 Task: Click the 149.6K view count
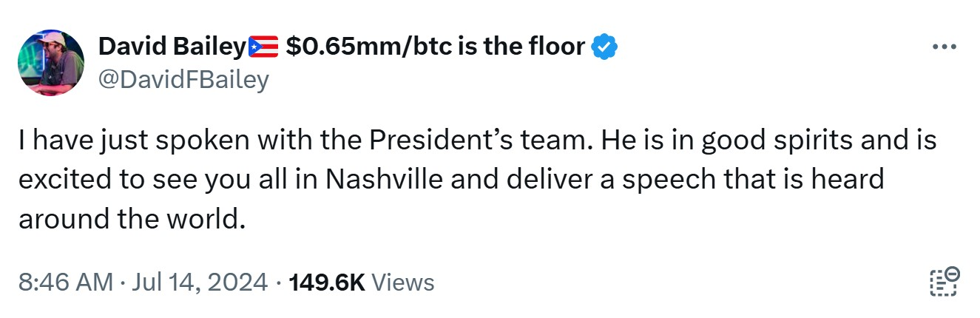[327, 282]
